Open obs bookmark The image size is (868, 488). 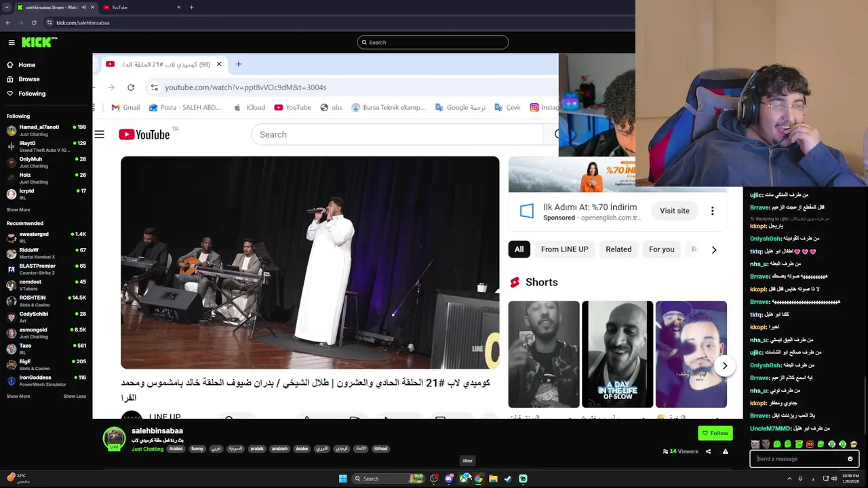(331, 107)
